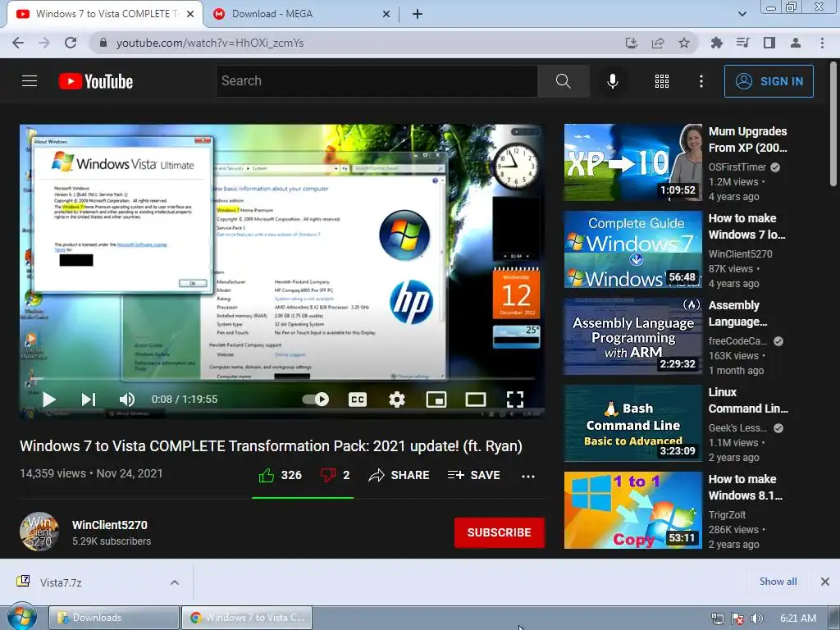
Task: Toggle closed captions CC button
Action: click(x=358, y=399)
